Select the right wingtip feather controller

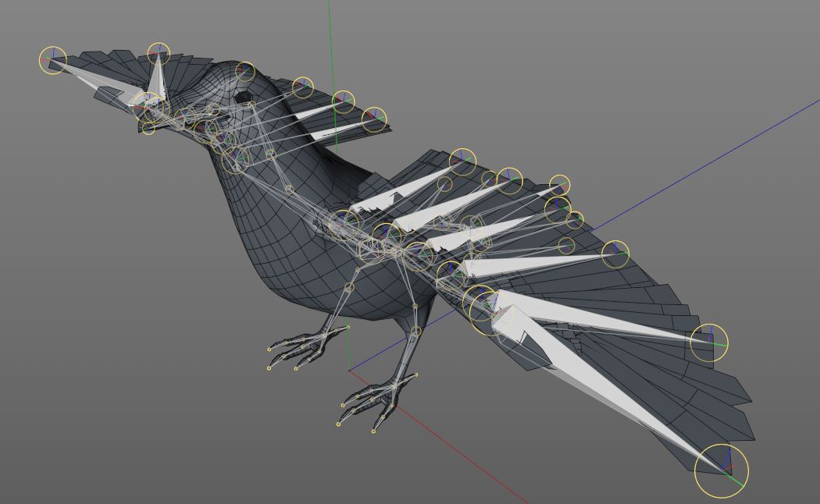[713, 341]
